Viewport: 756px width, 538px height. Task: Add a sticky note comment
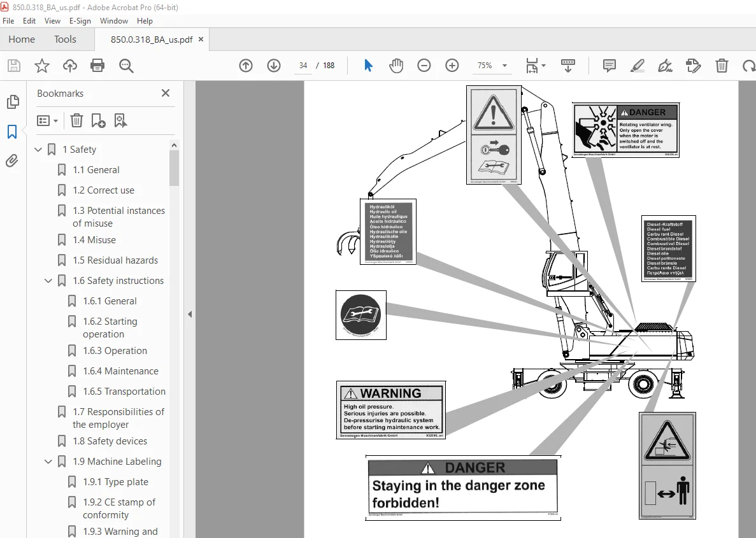coord(610,66)
